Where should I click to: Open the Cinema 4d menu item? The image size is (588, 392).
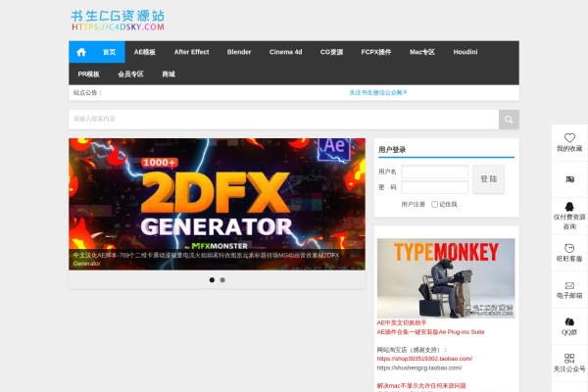coord(286,52)
